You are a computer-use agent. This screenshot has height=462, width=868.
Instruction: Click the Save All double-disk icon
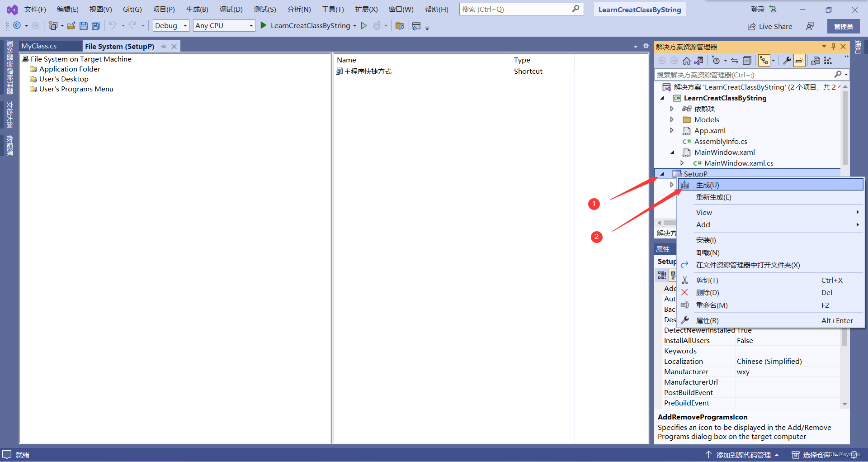pyautogui.click(x=96, y=26)
